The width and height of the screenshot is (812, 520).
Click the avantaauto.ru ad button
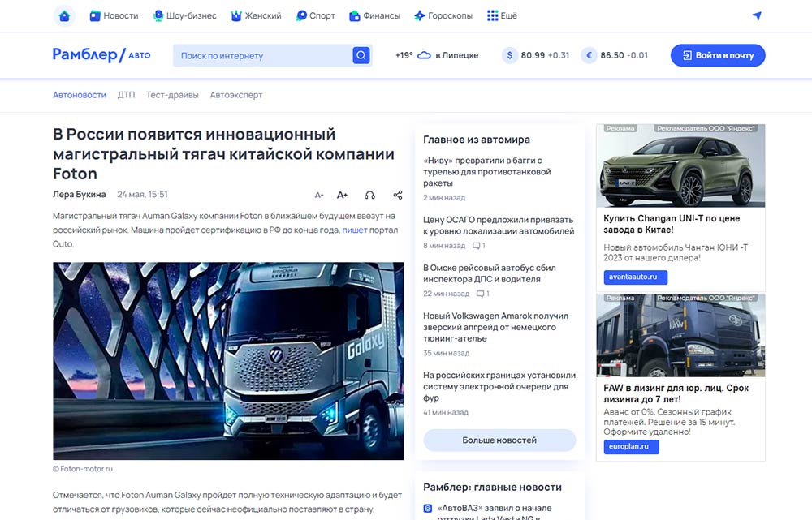click(636, 277)
